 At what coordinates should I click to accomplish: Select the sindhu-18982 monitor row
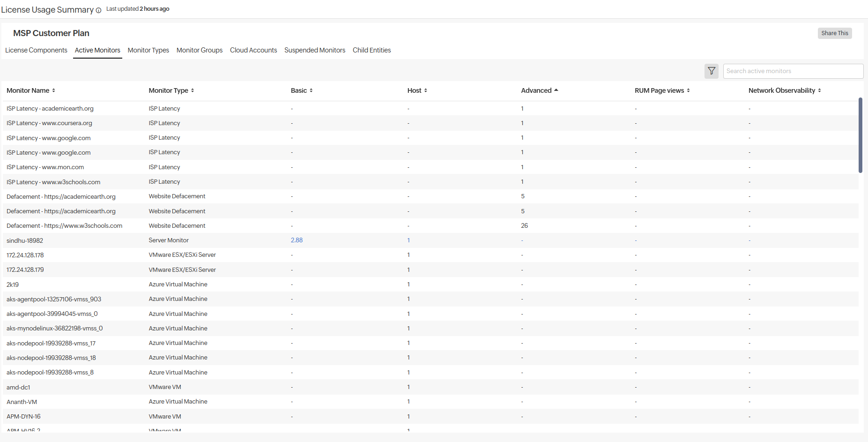pos(25,240)
